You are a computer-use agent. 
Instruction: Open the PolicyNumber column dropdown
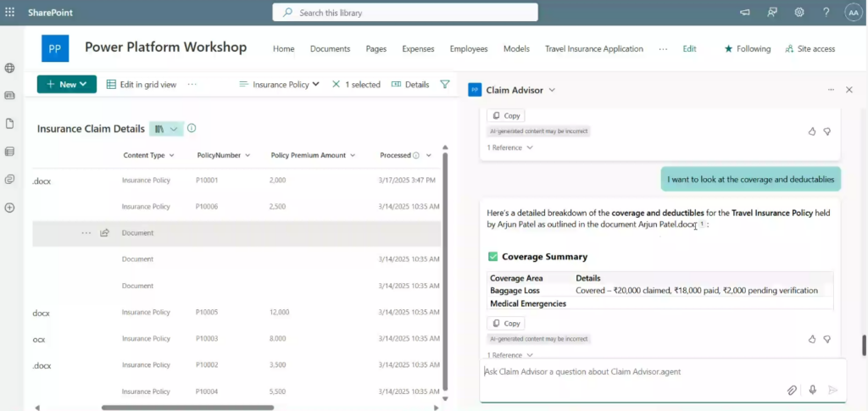248,155
